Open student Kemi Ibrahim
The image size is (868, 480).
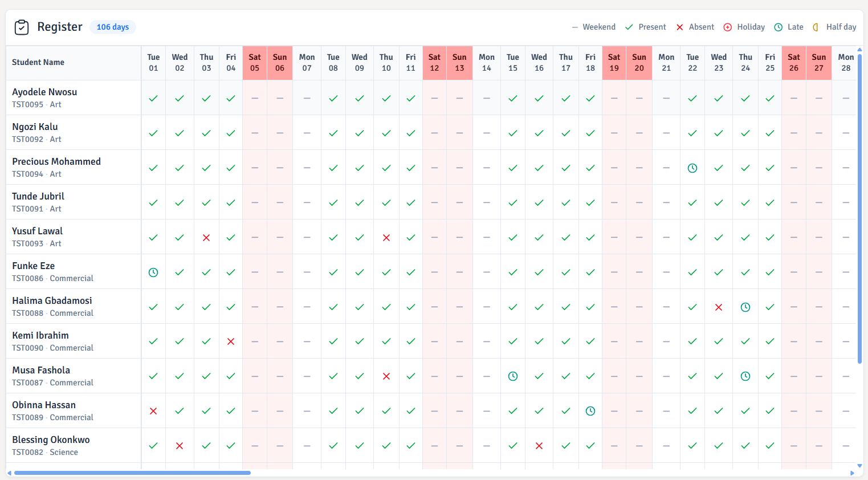[40, 335]
